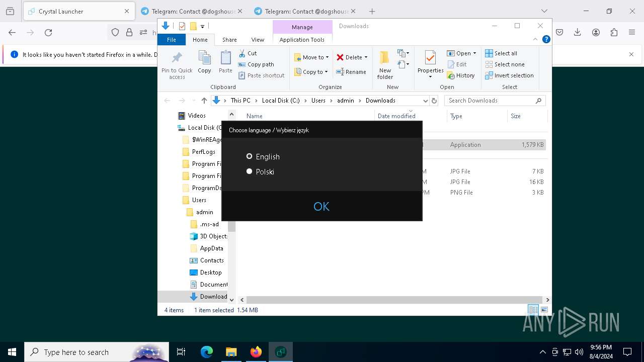
Task: Open Firefox extensions puzzle icon
Action: coord(614,32)
